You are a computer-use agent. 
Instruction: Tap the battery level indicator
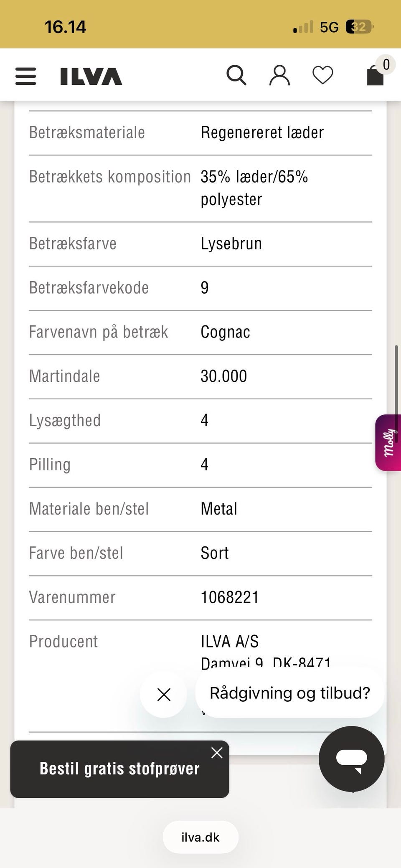359,27
